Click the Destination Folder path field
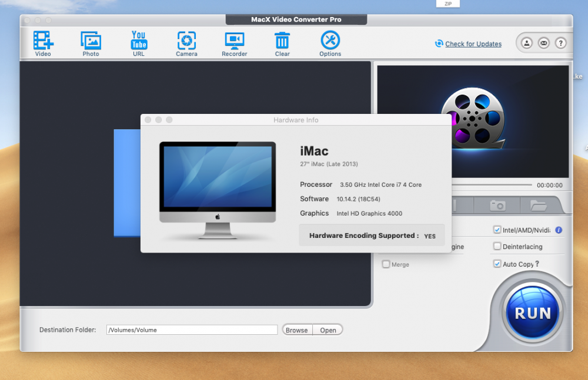 point(192,329)
